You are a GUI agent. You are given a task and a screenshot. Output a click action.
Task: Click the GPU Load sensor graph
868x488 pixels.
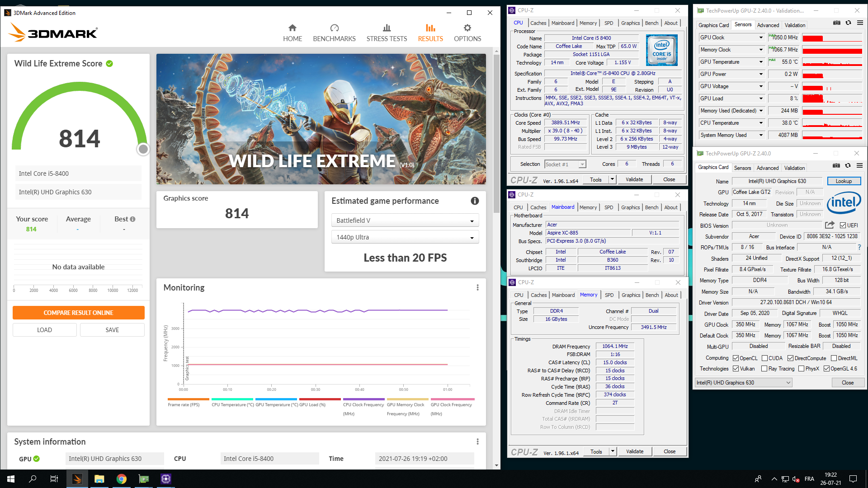832,99
